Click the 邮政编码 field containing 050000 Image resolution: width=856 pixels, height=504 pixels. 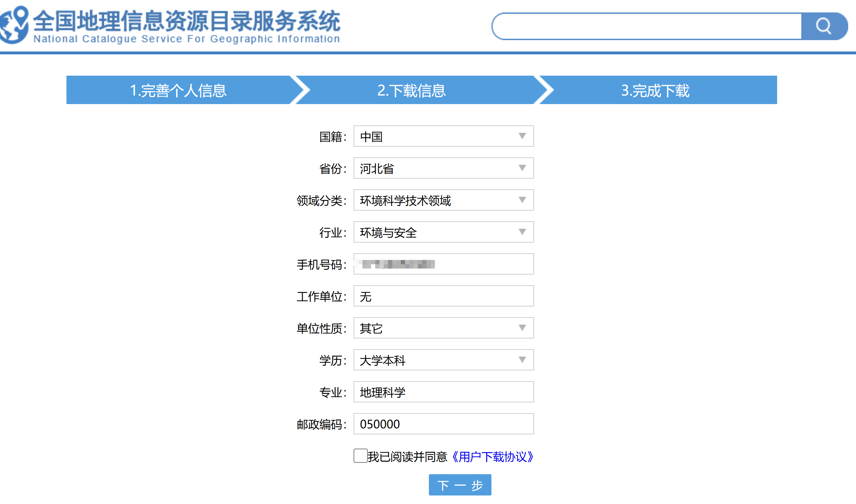(x=443, y=424)
